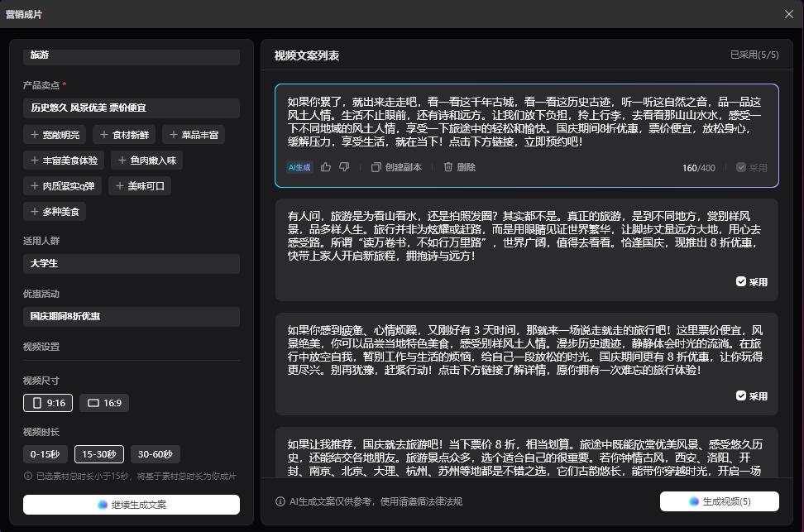Create a copy of the first script

396,167
